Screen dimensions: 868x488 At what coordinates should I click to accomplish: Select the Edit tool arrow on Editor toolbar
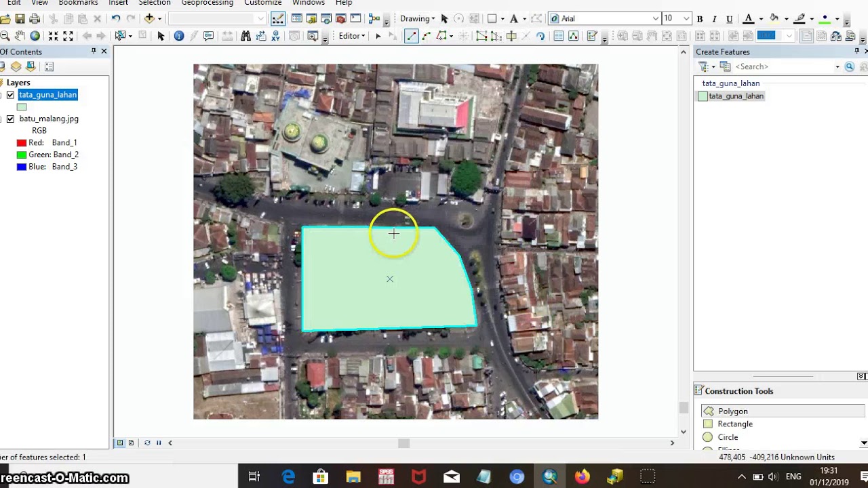pyautogui.click(x=378, y=36)
